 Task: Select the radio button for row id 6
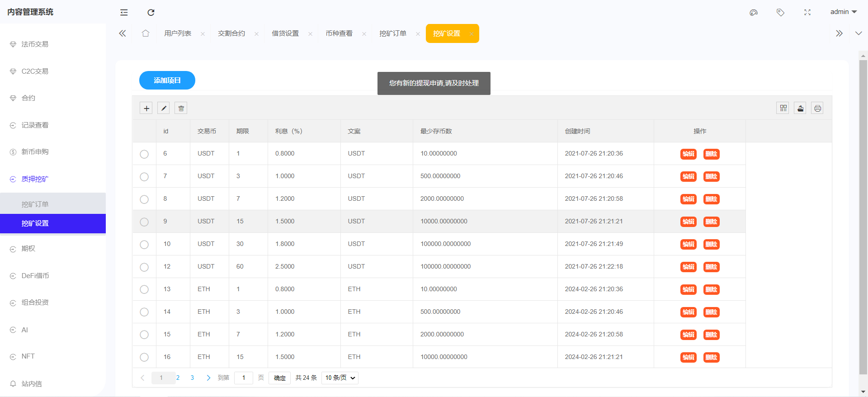tap(144, 154)
